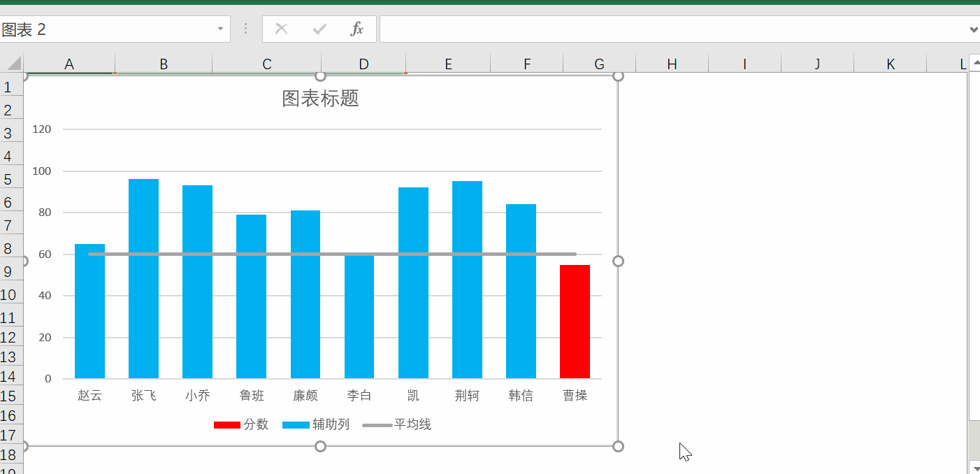Viewport: 980px width, 474px height.
Task: Click the chart title 图表标题
Action: pos(320,99)
